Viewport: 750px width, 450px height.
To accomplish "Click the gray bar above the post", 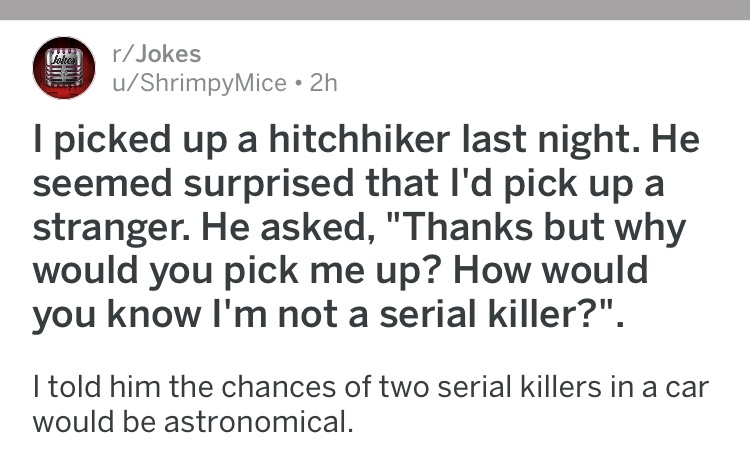I will click(x=375, y=10).
